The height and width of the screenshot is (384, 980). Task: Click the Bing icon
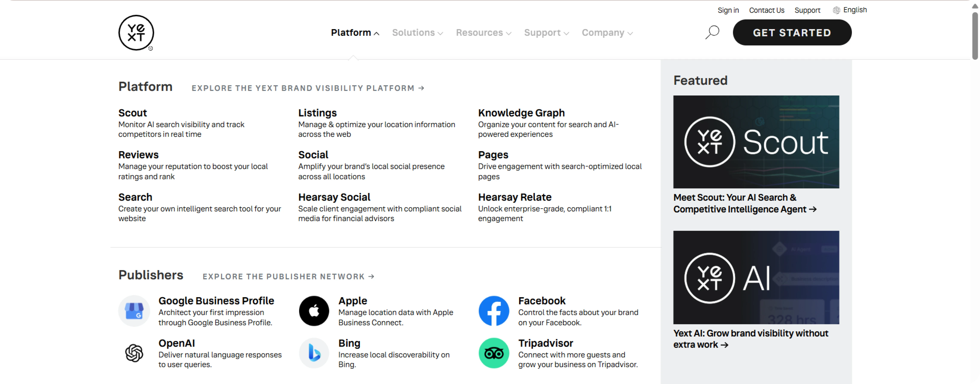314,353
